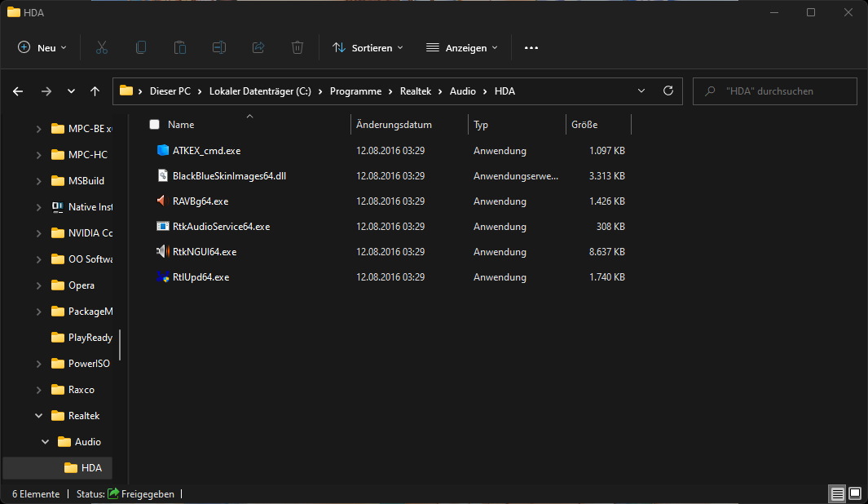Screen dimensions: 868x504
Task: Go back with the left arrow
Action: pyautogui.click(x=18, y=91)
